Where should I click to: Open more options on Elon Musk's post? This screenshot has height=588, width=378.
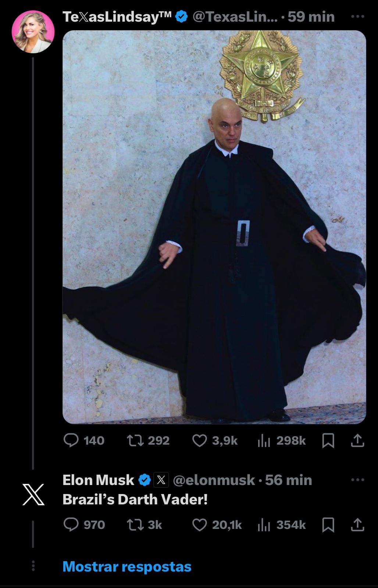(358, 480)
